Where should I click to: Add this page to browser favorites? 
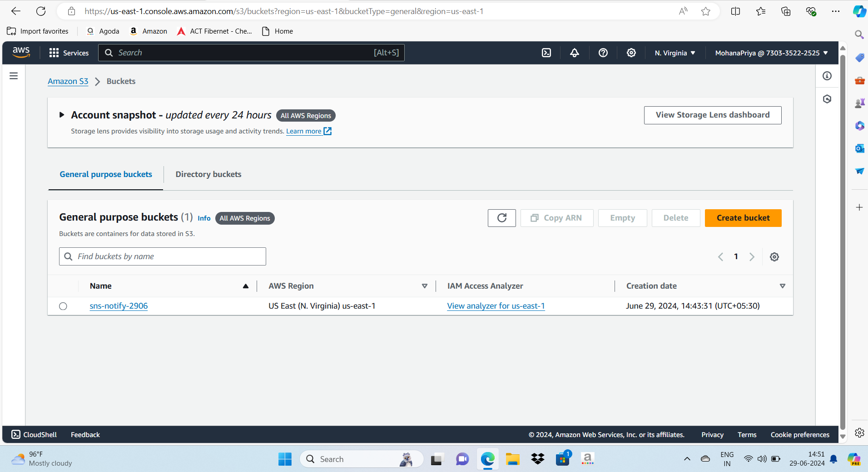coord(705,11)
